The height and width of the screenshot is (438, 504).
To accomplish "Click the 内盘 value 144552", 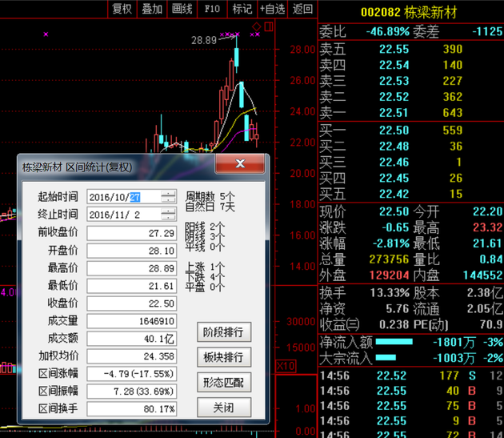I will point(482,275).
